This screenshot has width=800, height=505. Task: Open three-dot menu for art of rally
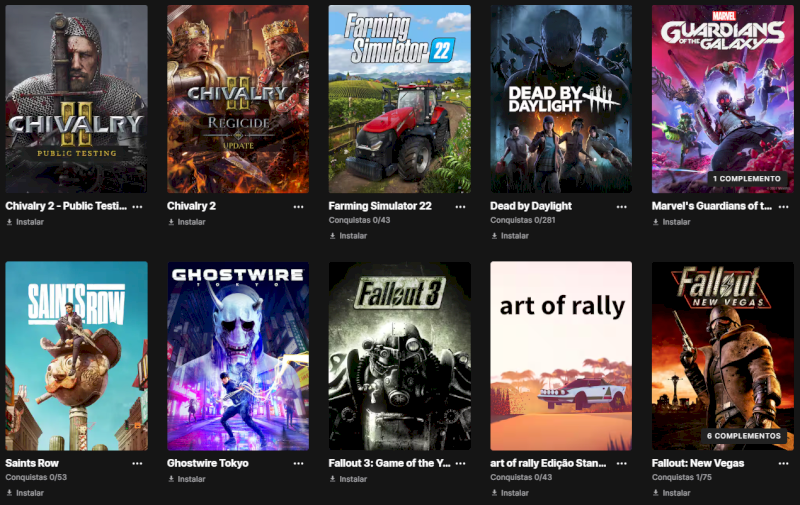click(621, 464)
